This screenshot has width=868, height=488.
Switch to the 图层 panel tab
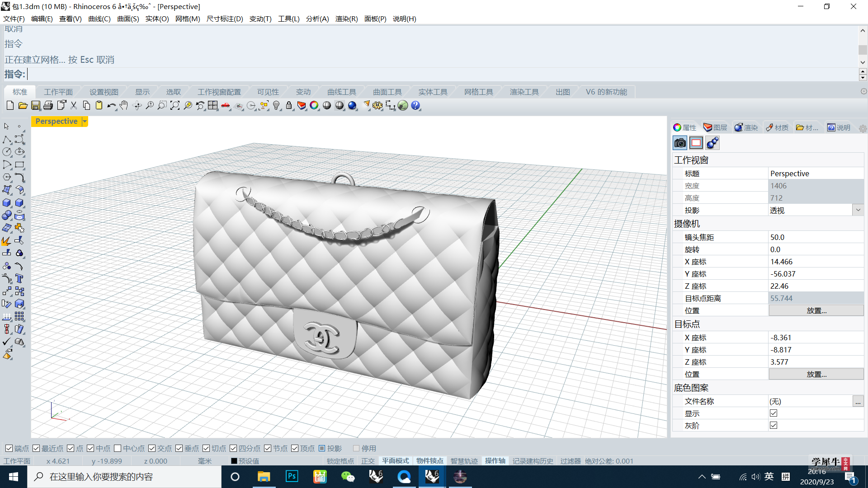coord(715,127)
